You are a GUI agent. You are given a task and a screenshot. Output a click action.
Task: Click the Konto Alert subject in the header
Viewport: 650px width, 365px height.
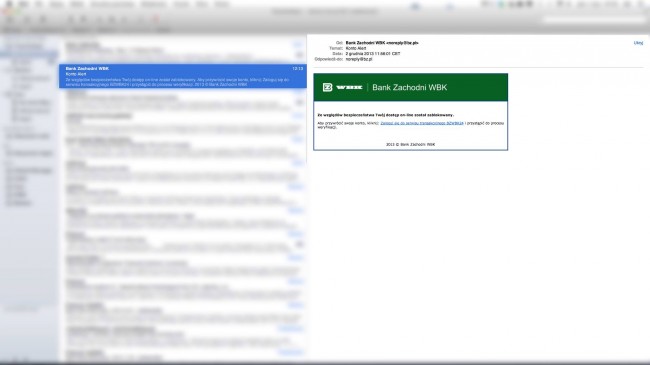[356, 49]
